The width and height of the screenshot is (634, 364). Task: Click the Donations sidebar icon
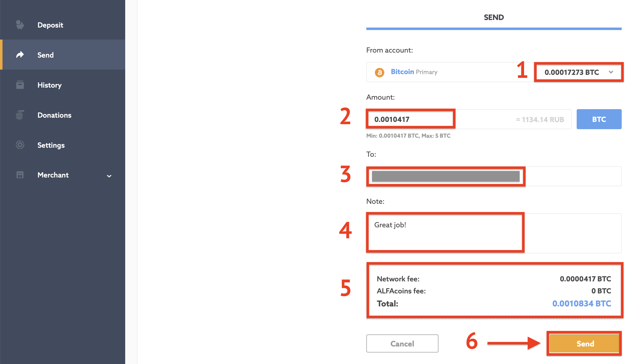tap(21, 115)
